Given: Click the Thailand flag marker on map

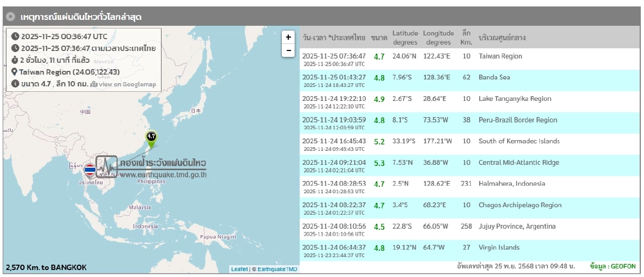Looking at the screenshot, I should click(90, 171).
